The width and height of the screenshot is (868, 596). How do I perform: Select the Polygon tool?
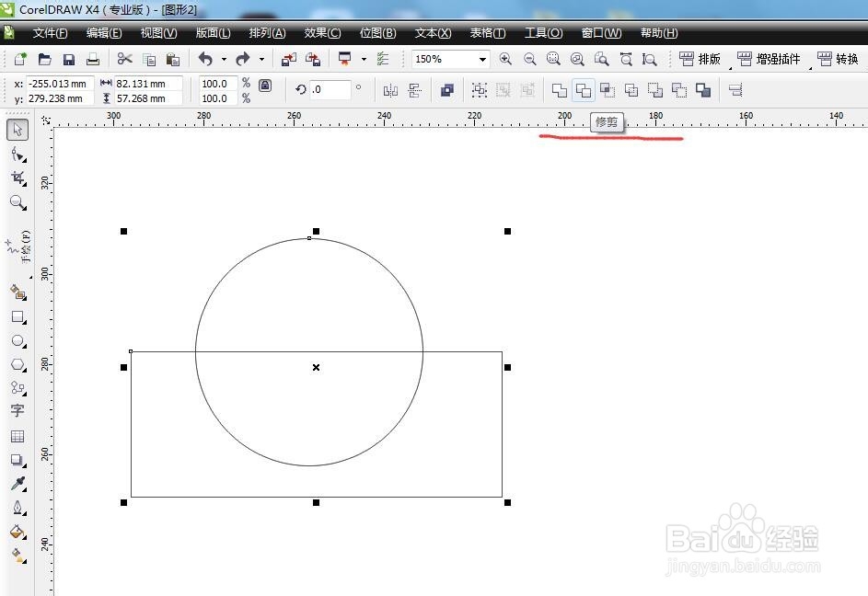[17, 365]
